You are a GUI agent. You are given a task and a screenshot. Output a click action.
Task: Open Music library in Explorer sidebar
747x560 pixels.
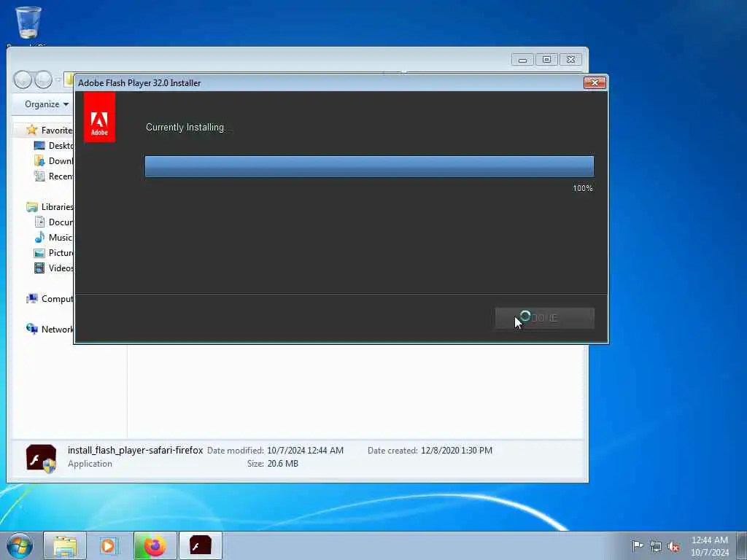tap(60, 237)
